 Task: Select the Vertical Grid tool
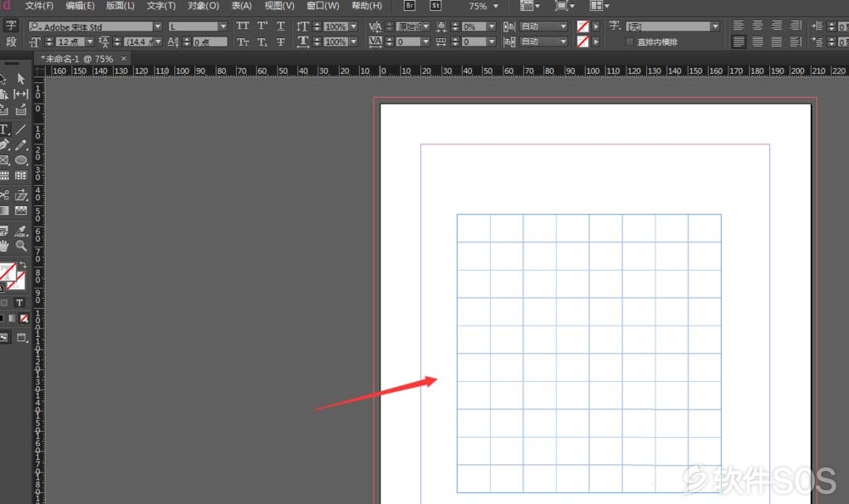[x=20, y=176]
